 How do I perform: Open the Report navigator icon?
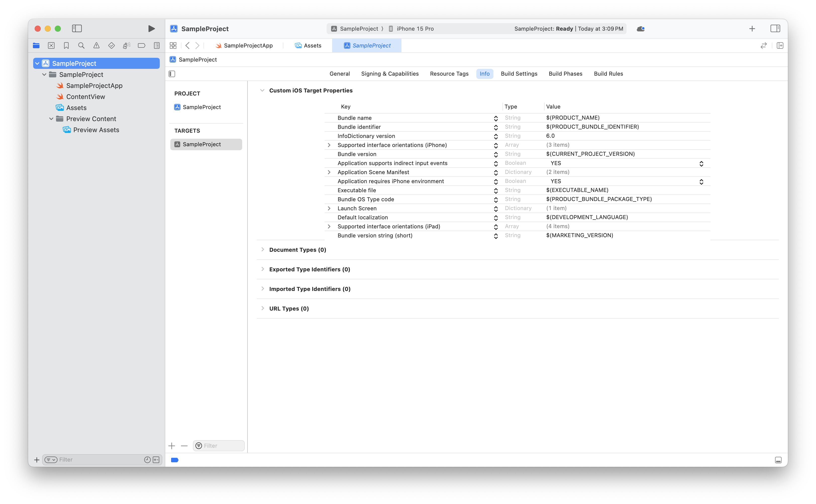[157, 46]
